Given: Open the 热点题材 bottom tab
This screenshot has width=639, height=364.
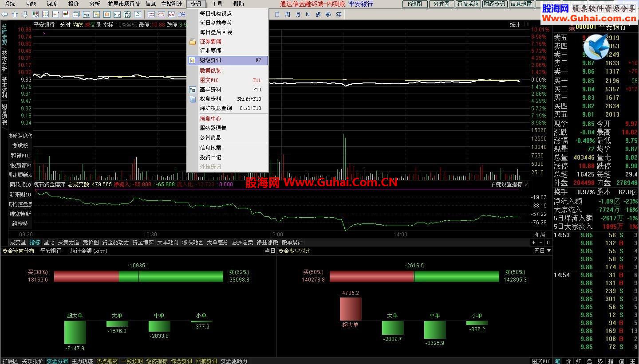Looking at the screenshot, I should (x=107, y=361).
